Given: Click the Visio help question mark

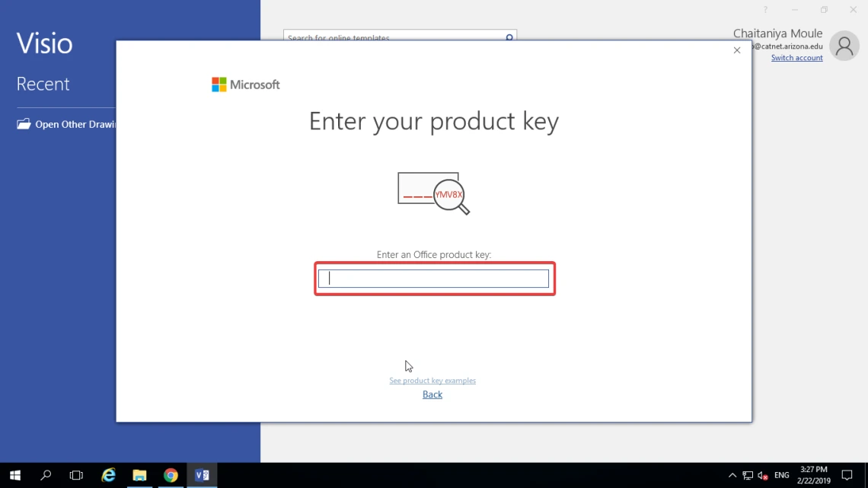Looking at the screenshot, I should pyautogui.click(x=765, y=9).
